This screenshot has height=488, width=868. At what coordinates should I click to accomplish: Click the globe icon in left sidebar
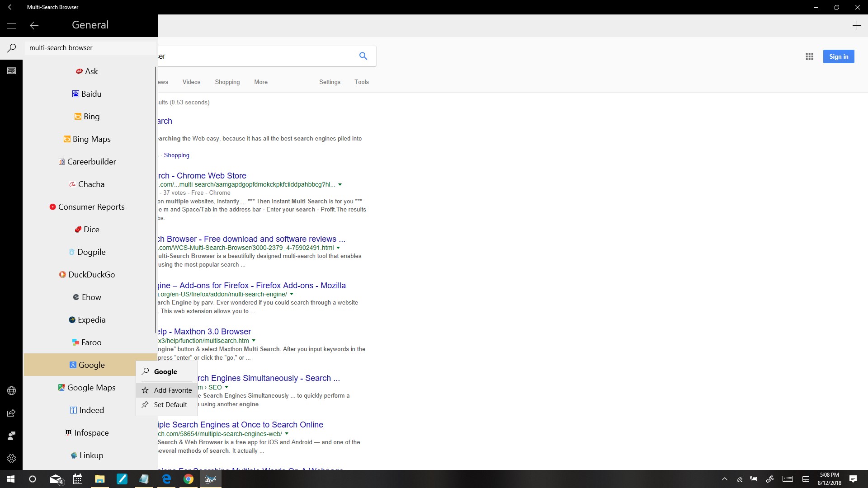coord(12,391)
